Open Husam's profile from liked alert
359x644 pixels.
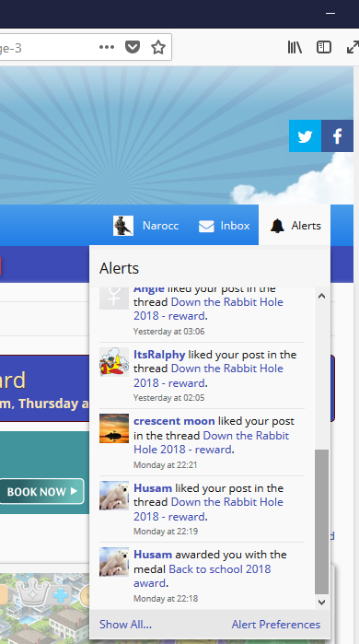[x=153, y=488]
